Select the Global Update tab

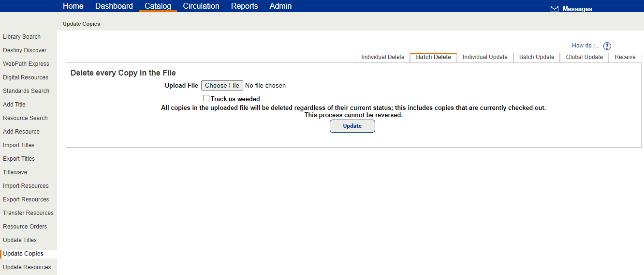585,57
